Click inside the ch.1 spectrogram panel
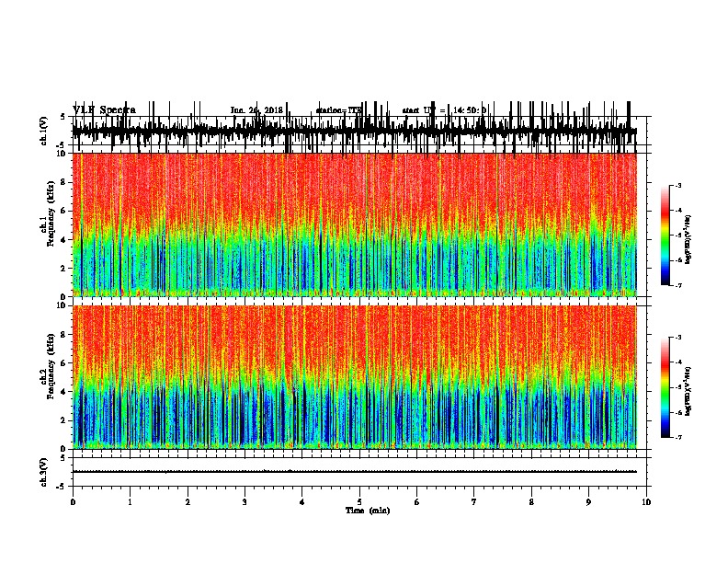Image resolution: width=728 pixels, height=563 pixels. 355,224
